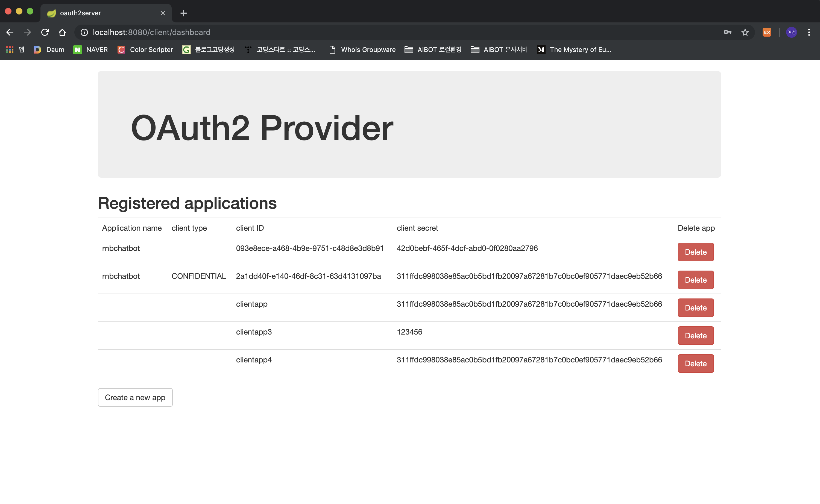Expand the AIBOT 본사서버 bookmark folder
This screenshot has height=504, width=820.
click(499, 50)
